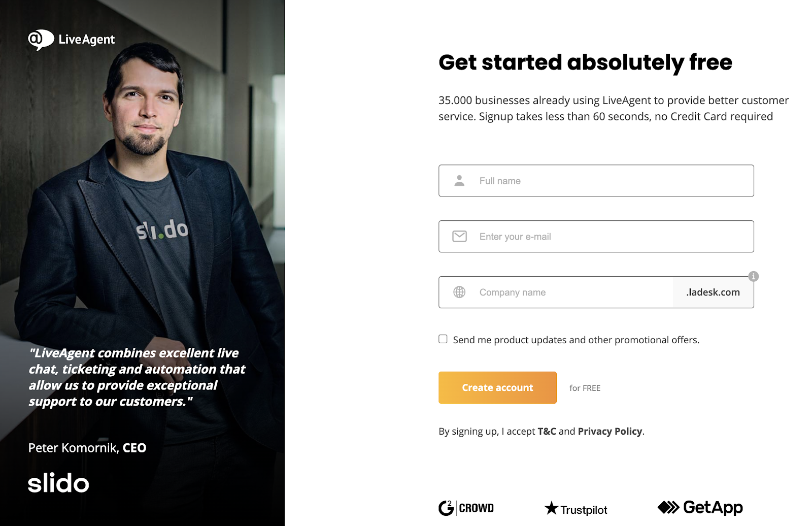
Task: Open the GetApp logo
Action: [700, 507]
